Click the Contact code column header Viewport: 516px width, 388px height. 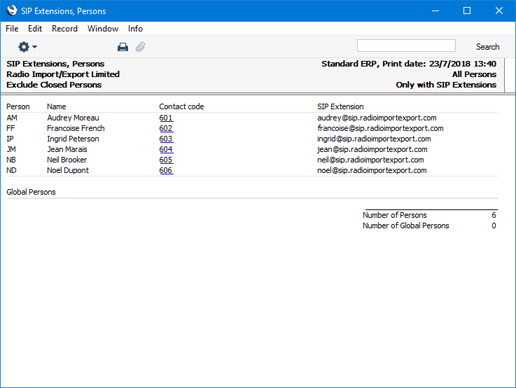181,107
